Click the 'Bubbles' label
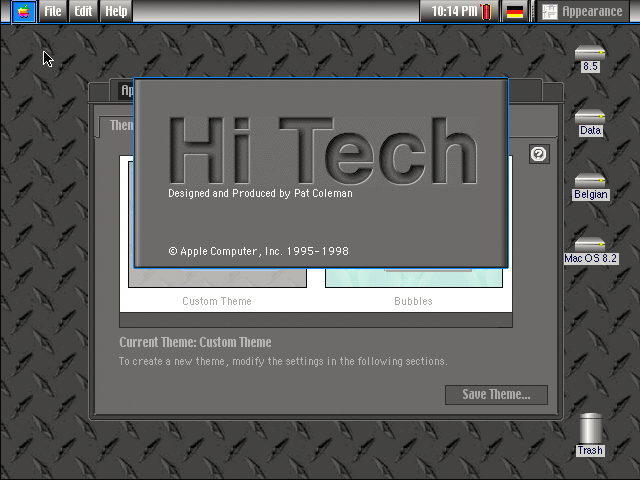The image size is (640, 480). tap(413, 301)
